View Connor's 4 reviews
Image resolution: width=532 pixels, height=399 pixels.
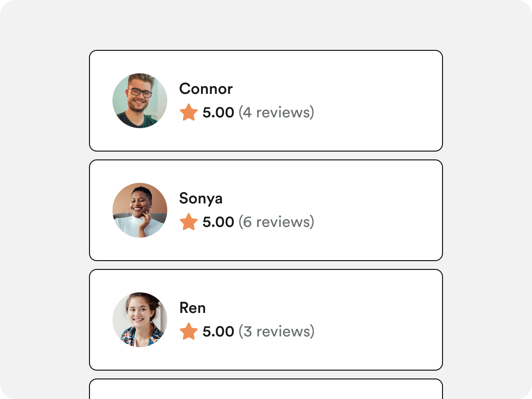(277, 112)
